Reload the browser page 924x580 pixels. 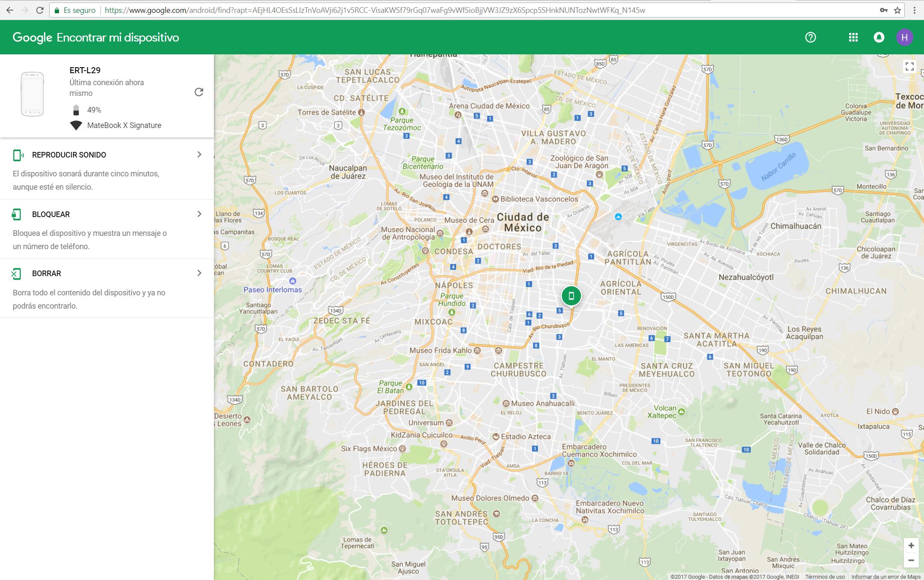pos(40,10)
